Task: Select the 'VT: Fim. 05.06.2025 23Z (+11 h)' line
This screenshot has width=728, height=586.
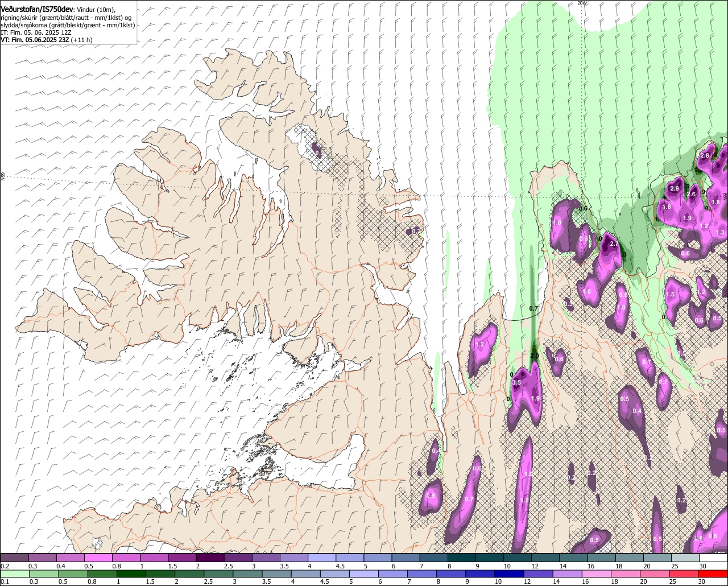Action: (x=47, y=40)
